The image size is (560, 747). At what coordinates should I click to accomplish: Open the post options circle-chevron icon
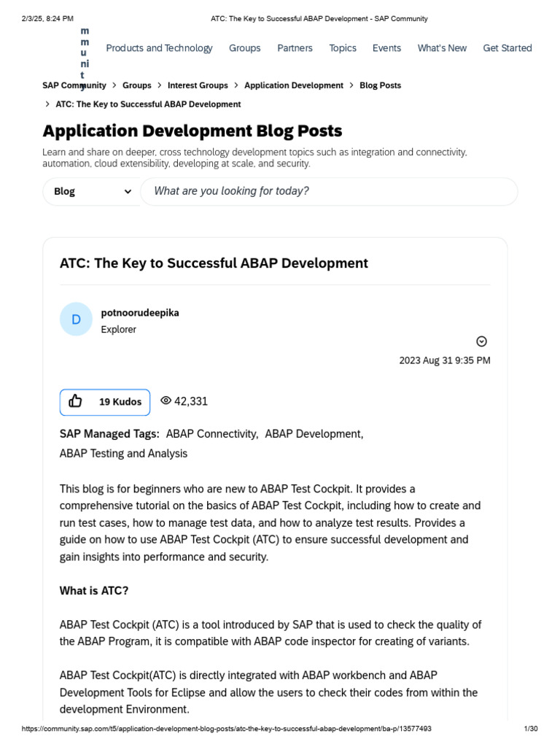(481, 341)
